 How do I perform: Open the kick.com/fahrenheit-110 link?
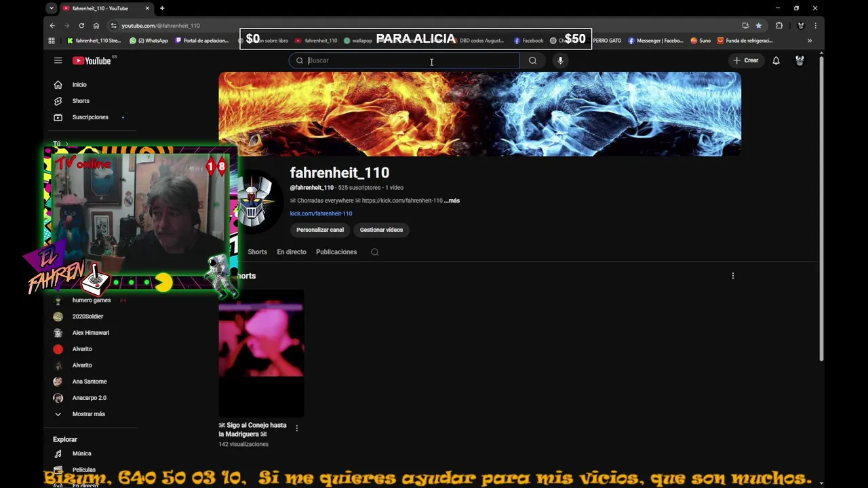click(x=321, y=213)
